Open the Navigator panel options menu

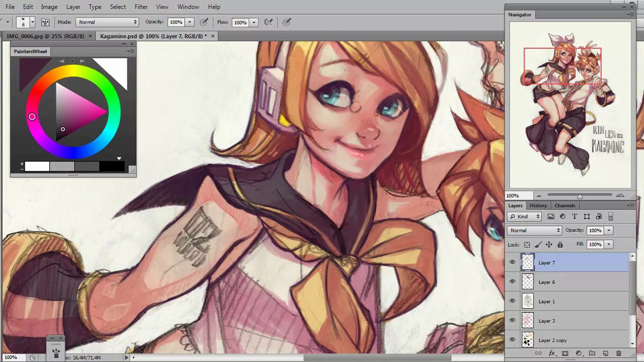point(630,15)
